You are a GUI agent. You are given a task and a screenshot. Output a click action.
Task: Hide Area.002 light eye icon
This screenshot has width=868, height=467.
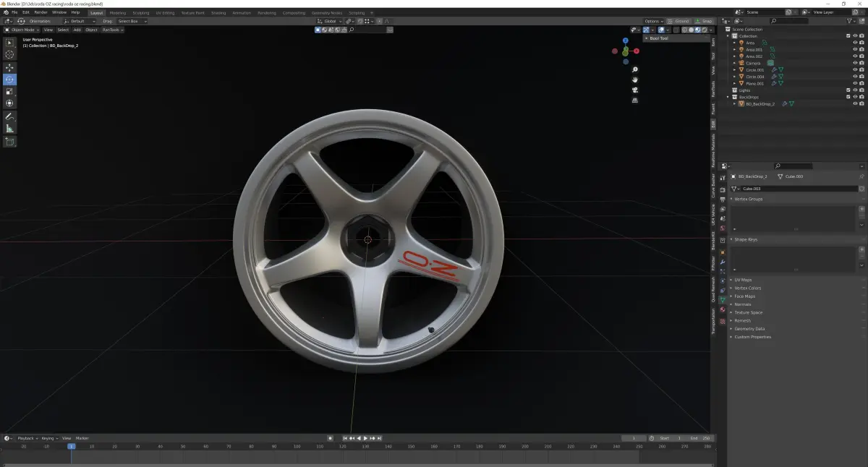click(x=855, y=56)
